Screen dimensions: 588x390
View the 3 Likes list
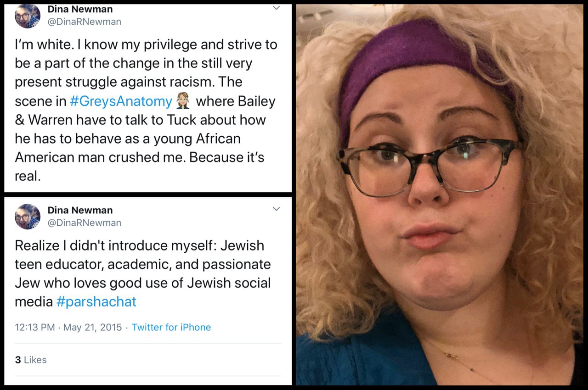point(31,360)
